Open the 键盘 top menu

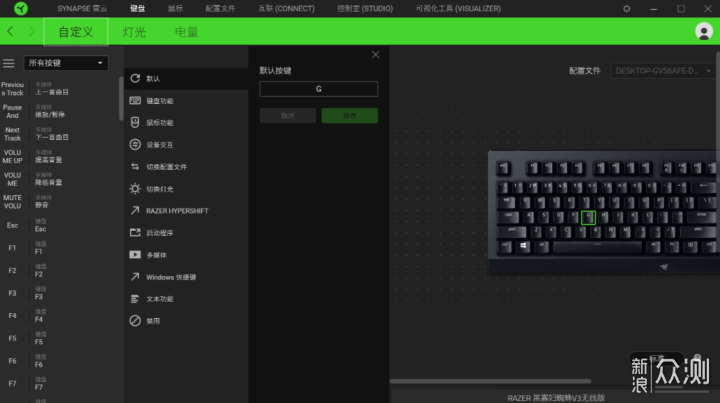137,9
